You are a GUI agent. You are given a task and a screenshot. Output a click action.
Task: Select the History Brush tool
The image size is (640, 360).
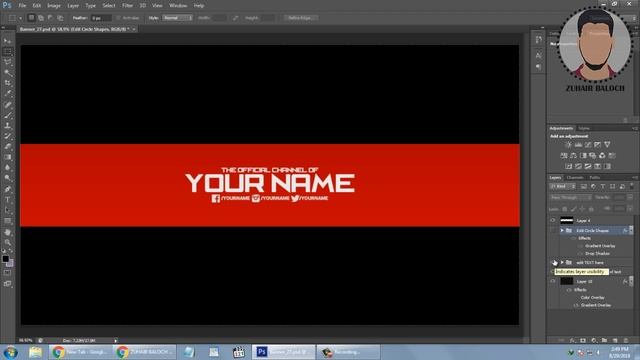point(7,136)
